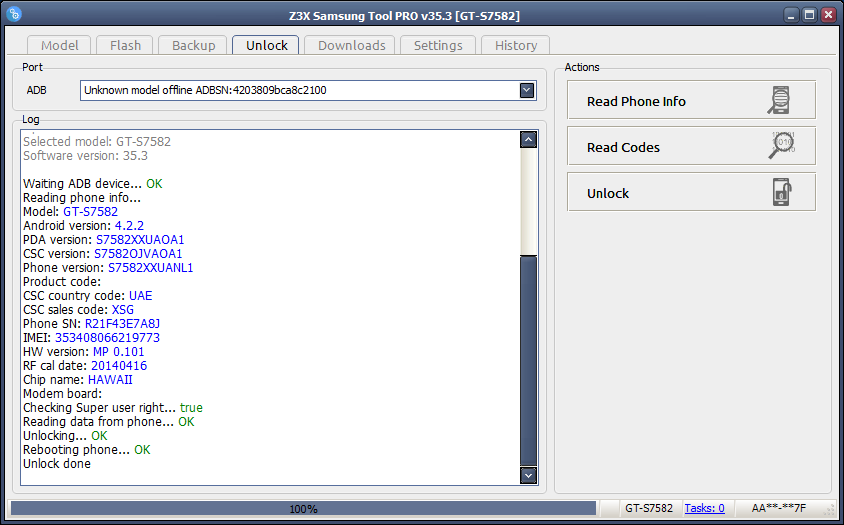Click the log vertical scrollbar thumb
The image size is (844, 525).
tap(529, 360)
